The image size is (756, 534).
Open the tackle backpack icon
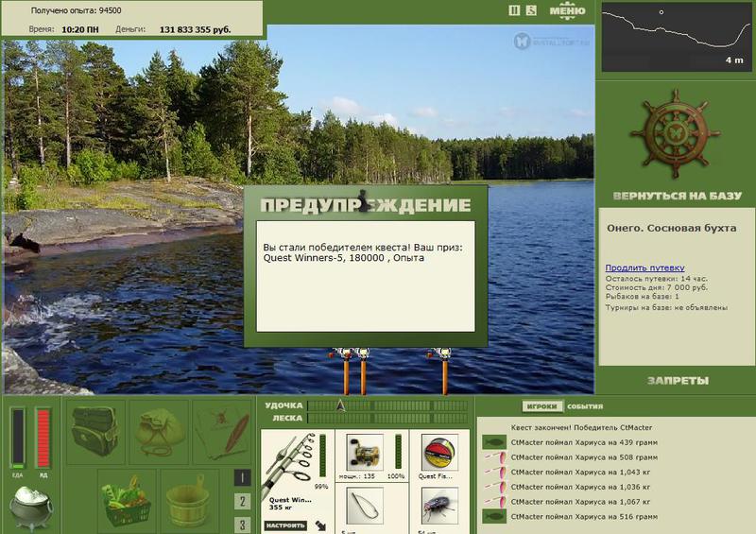click(x=95, y=431)
